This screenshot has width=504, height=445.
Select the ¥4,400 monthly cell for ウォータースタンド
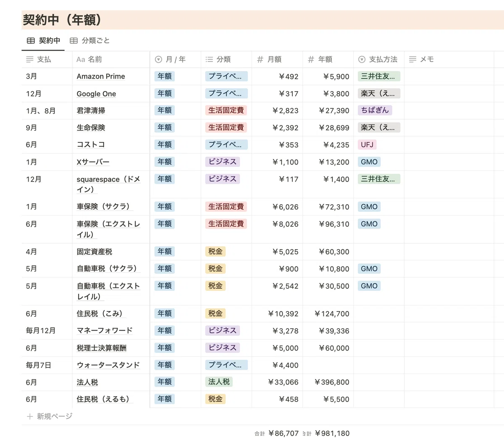tap(277, 365)
